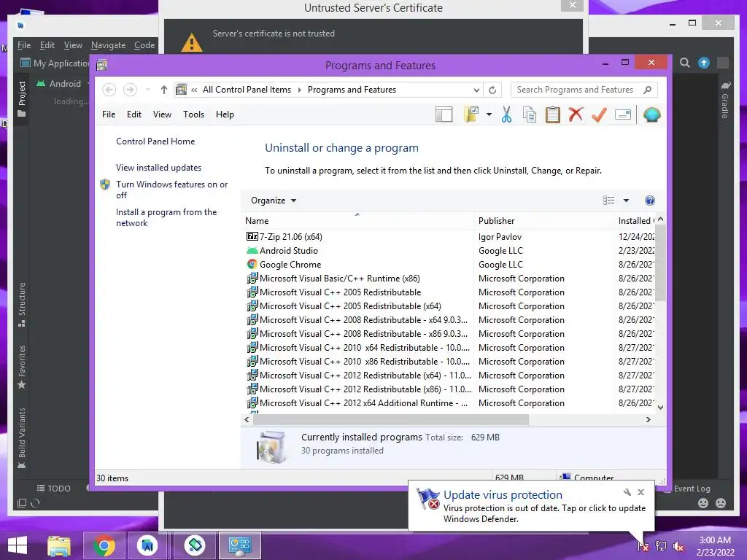Click the globe icon in the toolbar
747x560 pixels.
point(651,114)
